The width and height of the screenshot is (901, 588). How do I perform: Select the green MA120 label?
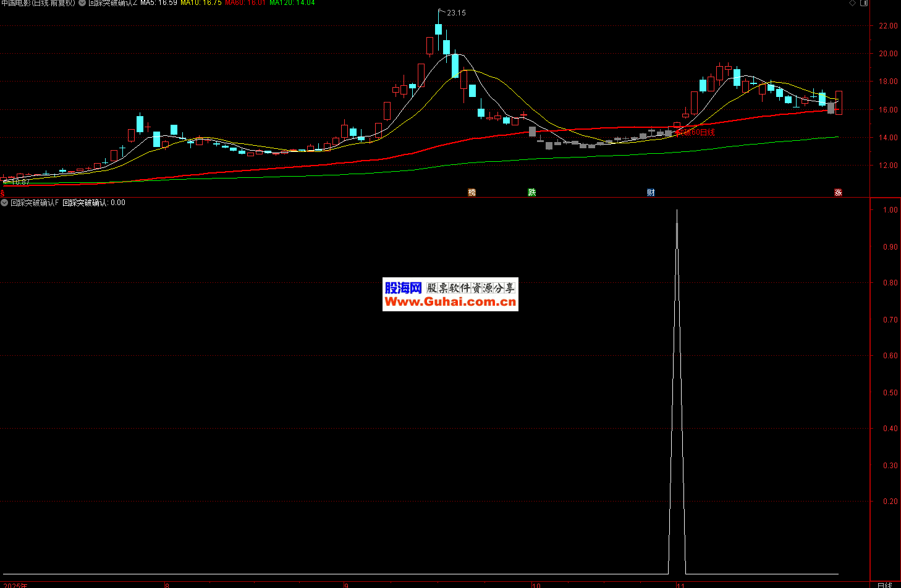click(292, 3)
